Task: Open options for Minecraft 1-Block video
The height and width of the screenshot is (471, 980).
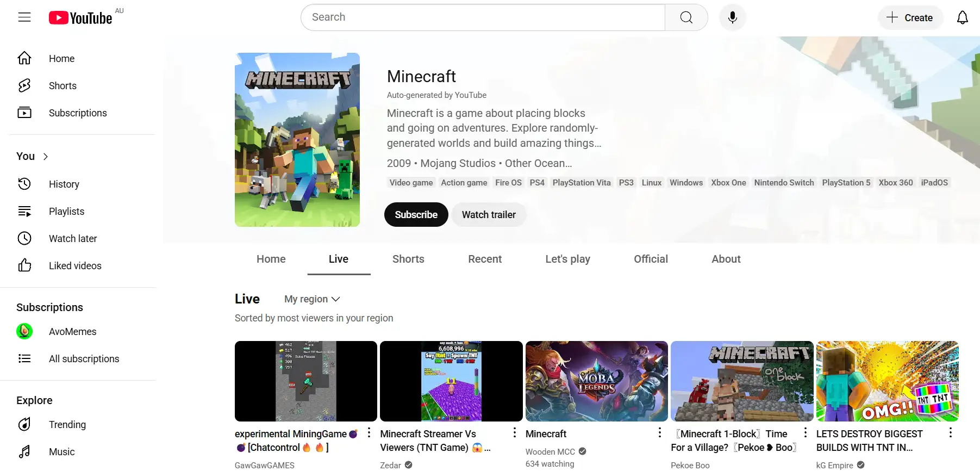Action: (x=805, y=432)
